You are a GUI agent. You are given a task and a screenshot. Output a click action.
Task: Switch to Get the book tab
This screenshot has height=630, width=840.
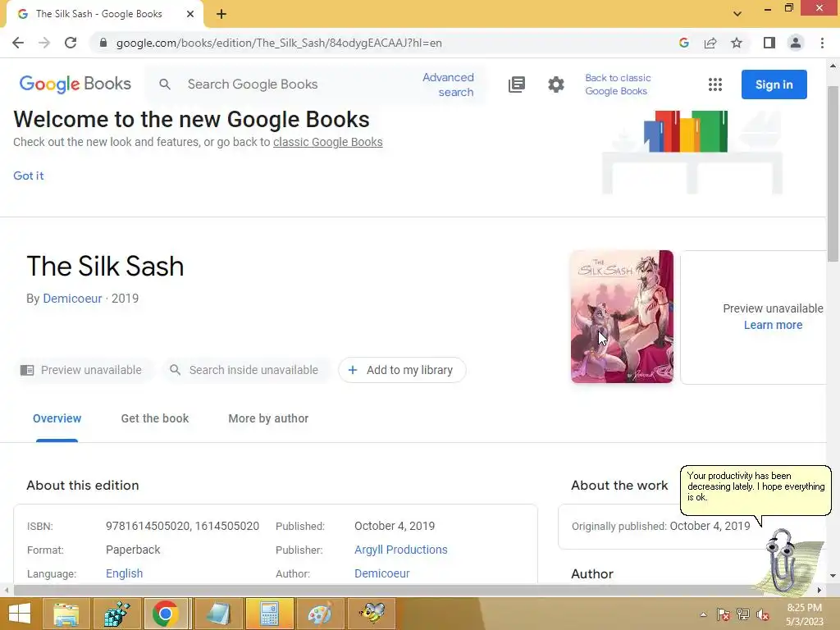tap(155, 418)
